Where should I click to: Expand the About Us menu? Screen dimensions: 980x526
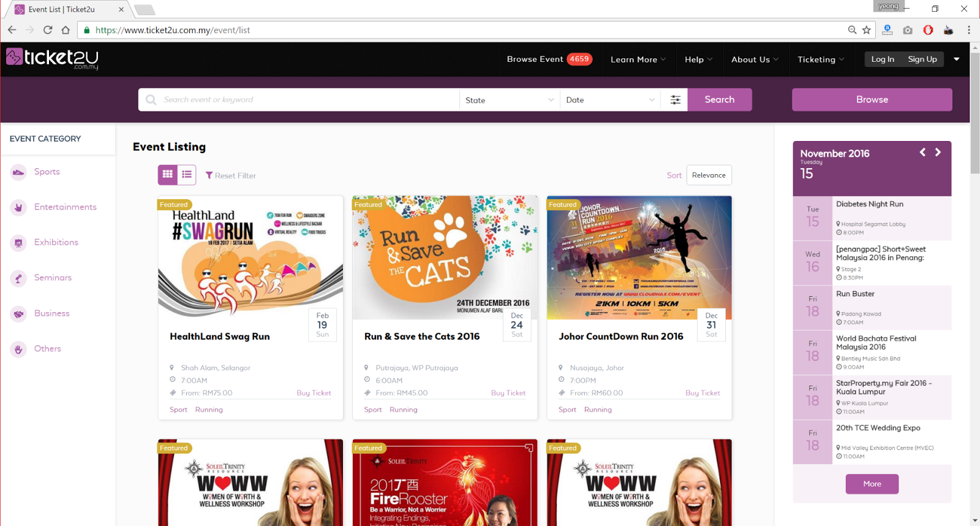(755, 59)
